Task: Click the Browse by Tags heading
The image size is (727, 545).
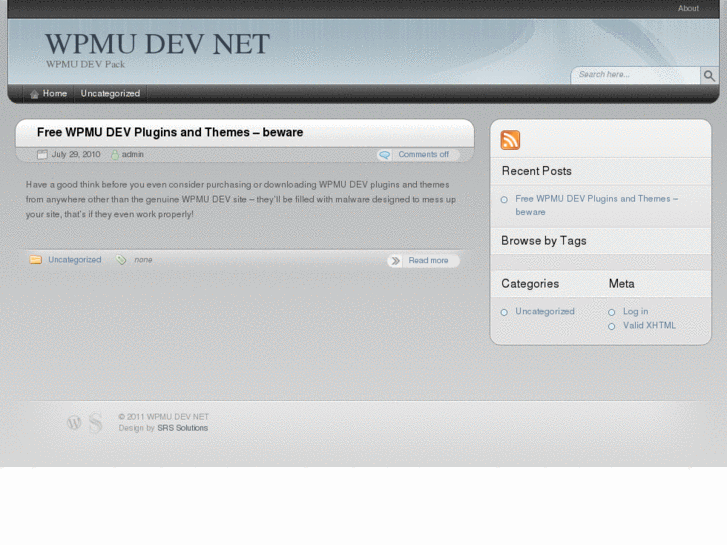Action: [x=543, y=241]
